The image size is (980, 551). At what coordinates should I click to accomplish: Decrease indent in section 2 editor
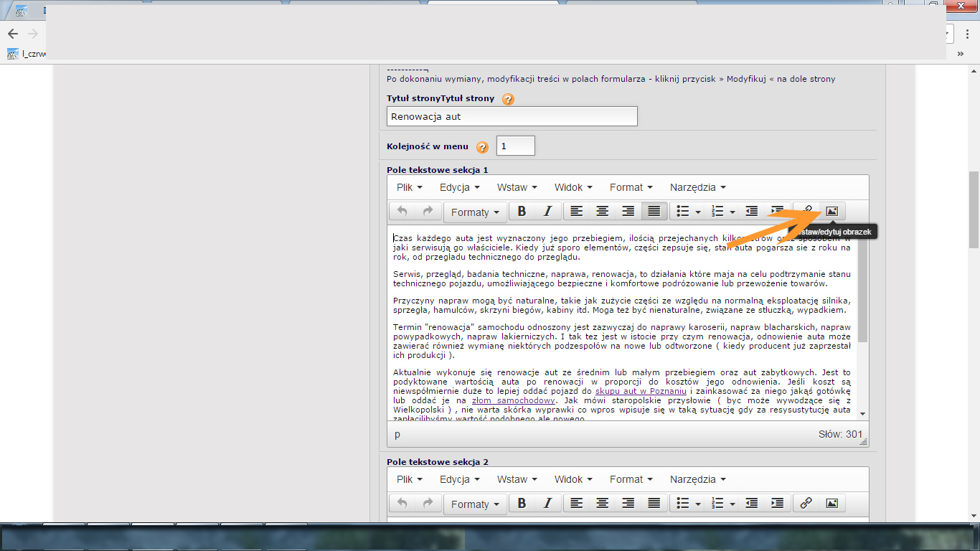751,504
